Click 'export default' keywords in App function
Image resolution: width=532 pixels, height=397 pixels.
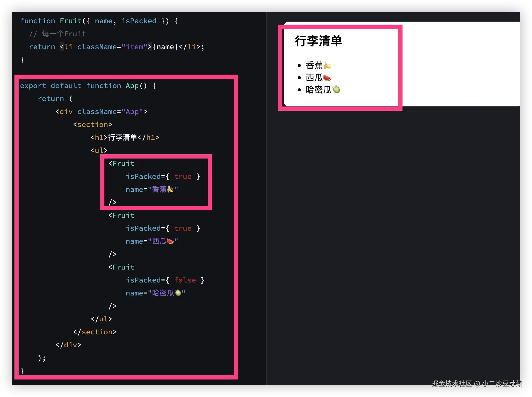(x=51, y=86)
